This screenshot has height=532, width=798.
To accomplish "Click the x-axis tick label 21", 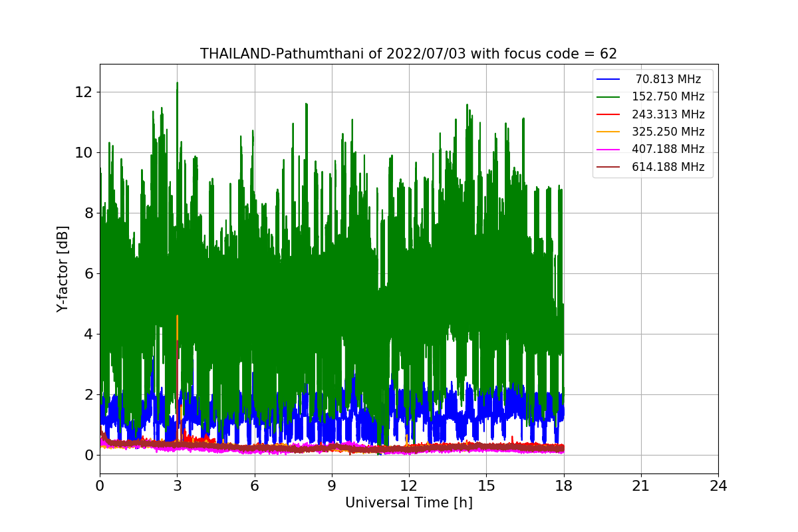I will pos(641,486).
